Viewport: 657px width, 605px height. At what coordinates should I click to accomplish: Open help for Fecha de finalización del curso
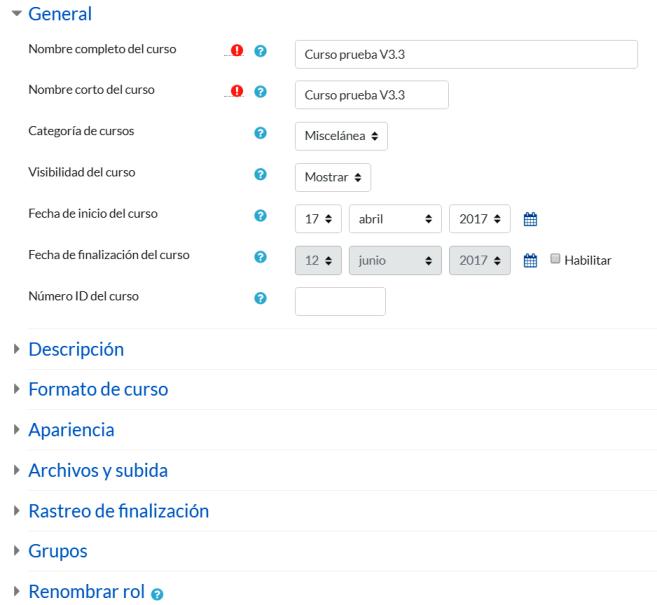coord(260,256)
